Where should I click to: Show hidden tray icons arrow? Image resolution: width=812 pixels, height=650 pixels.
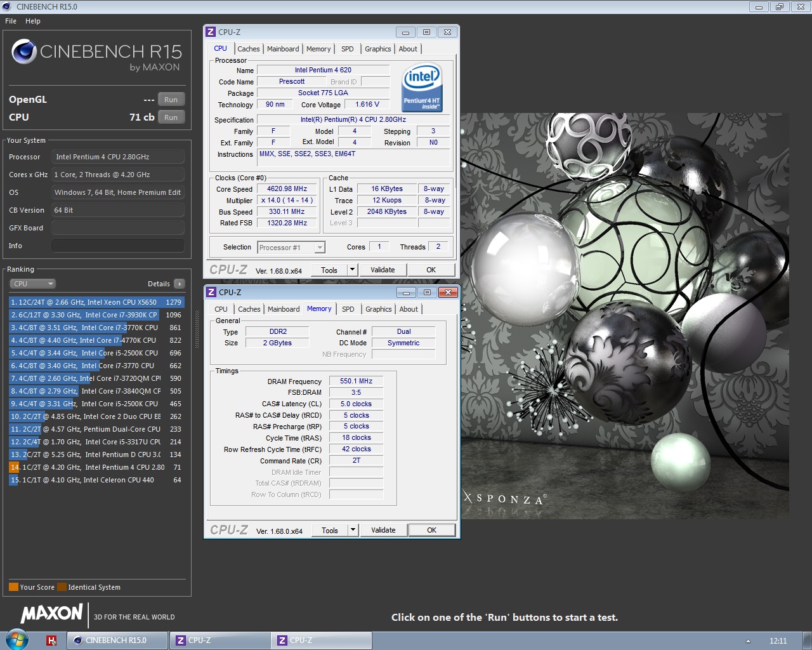pyautogui.click(x=748, y=641)
